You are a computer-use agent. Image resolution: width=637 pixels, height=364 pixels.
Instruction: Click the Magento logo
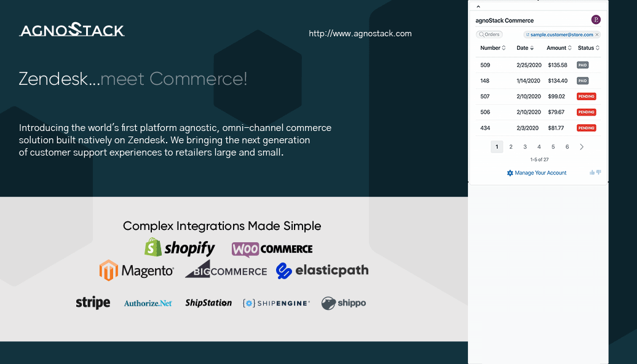(x=136, y=270)
